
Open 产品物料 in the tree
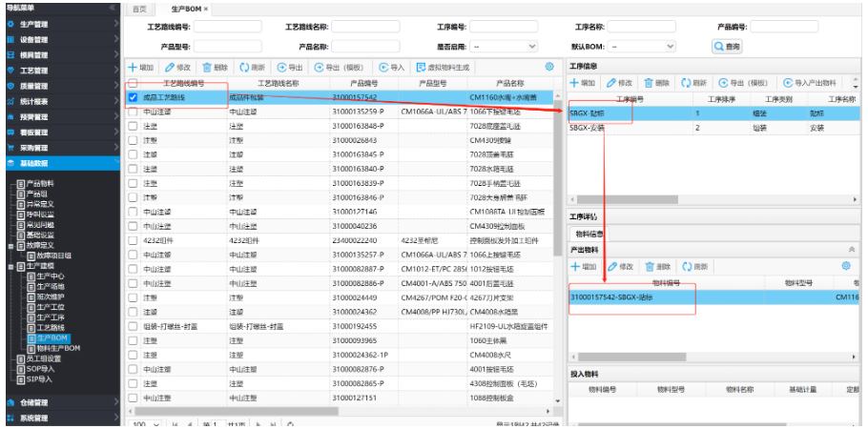pos(40,183)
